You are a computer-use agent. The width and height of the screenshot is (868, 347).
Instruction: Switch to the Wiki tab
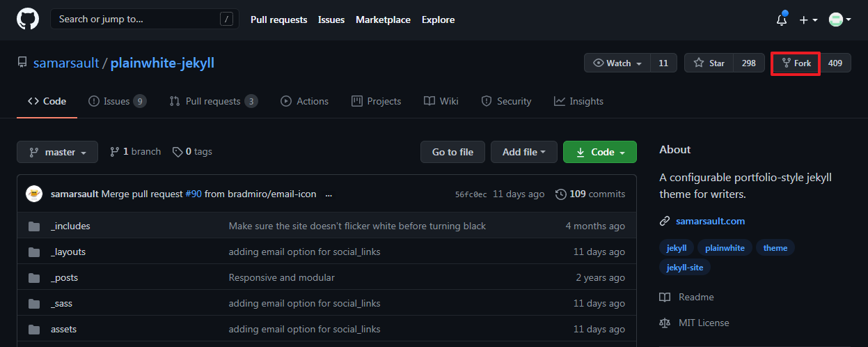[x=441, y=101]
